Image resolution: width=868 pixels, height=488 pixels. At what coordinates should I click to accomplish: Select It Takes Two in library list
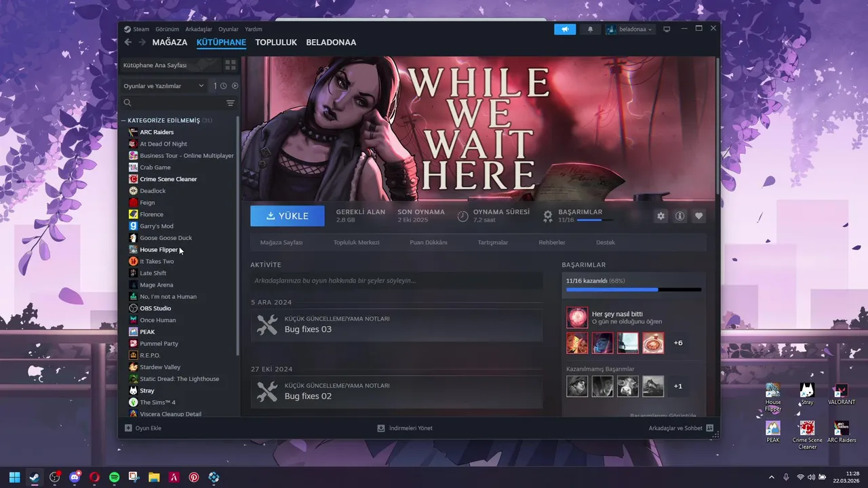[157, 262]
